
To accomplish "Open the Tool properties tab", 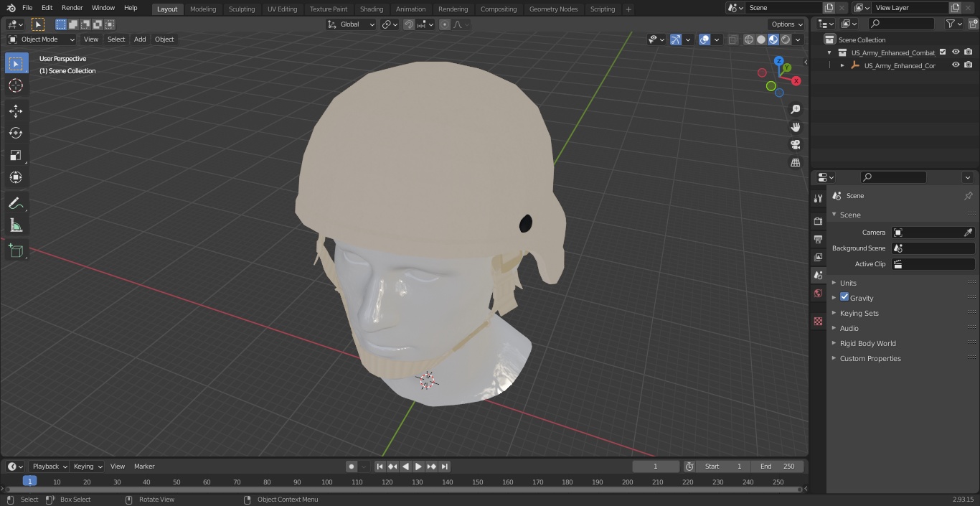I will pyautogui.click(x=818, y=198).
